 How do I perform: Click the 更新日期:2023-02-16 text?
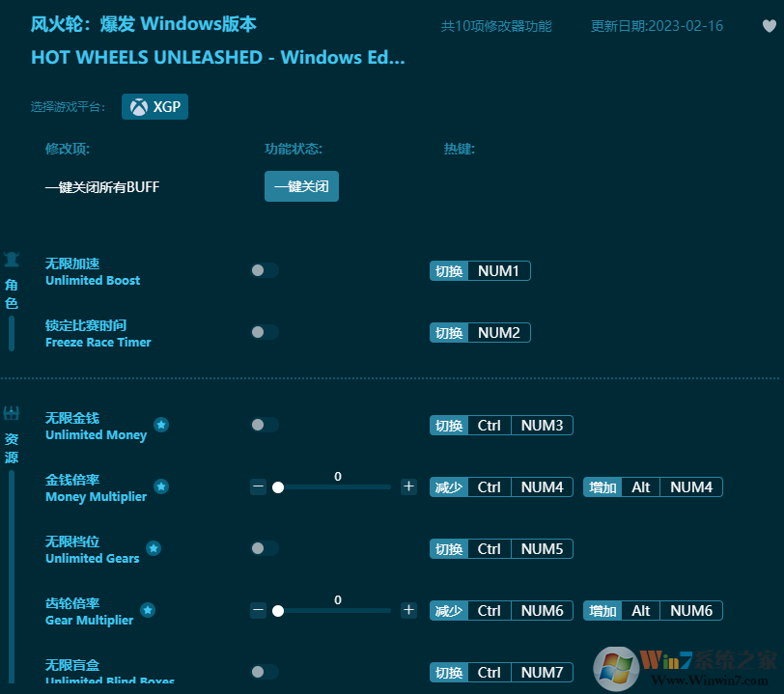pyautogui.click(x=657, y=26)
